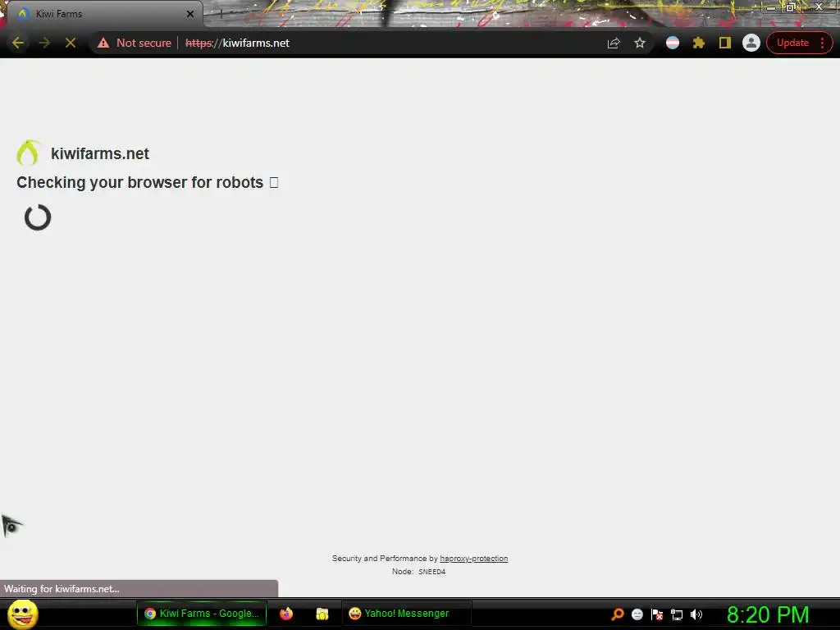Go back with the browser back arrow
This screenshot has width=840, height=630.
pos(18,43)
